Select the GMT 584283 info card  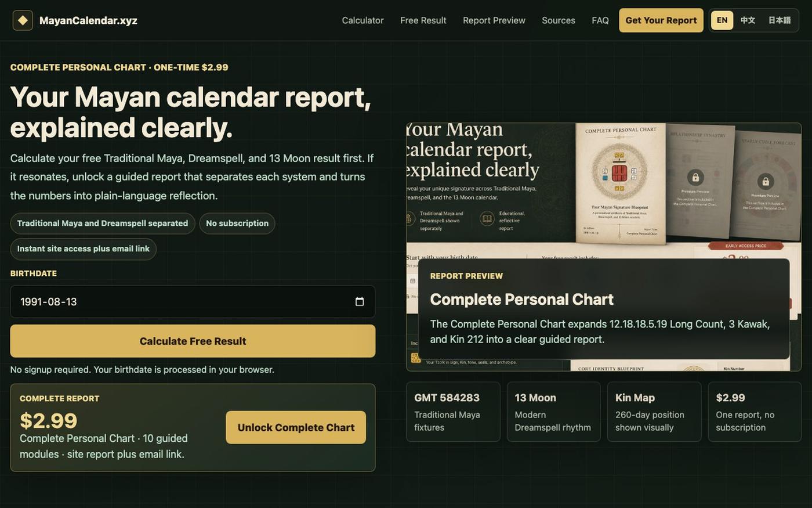pyautogui.click(x=453, y=412)
